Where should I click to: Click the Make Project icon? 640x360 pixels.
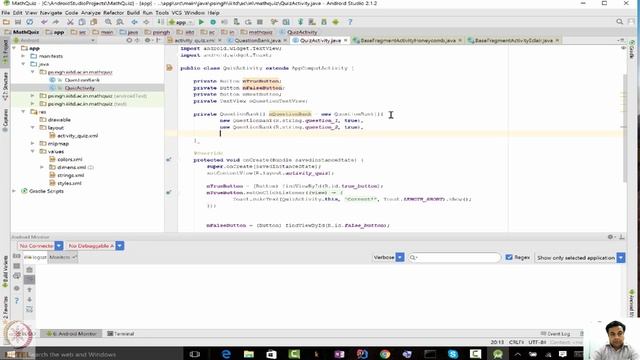[161, 22]
